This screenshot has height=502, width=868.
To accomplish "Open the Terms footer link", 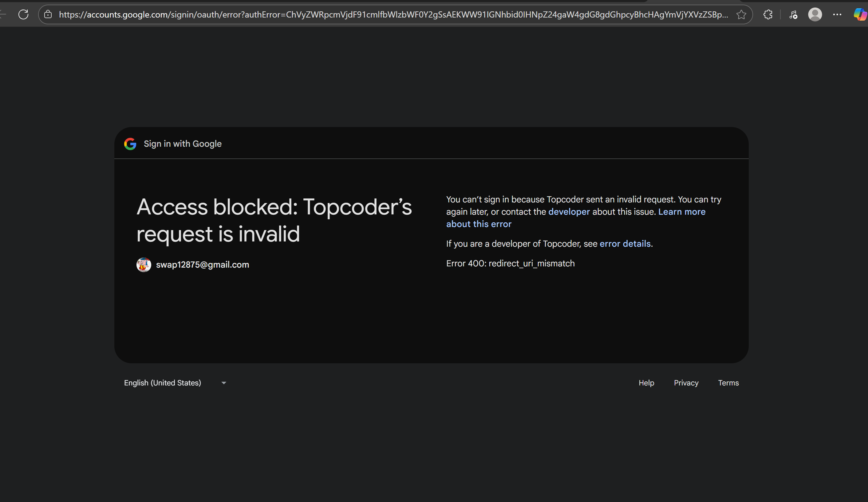I will [x=728, y=383].
